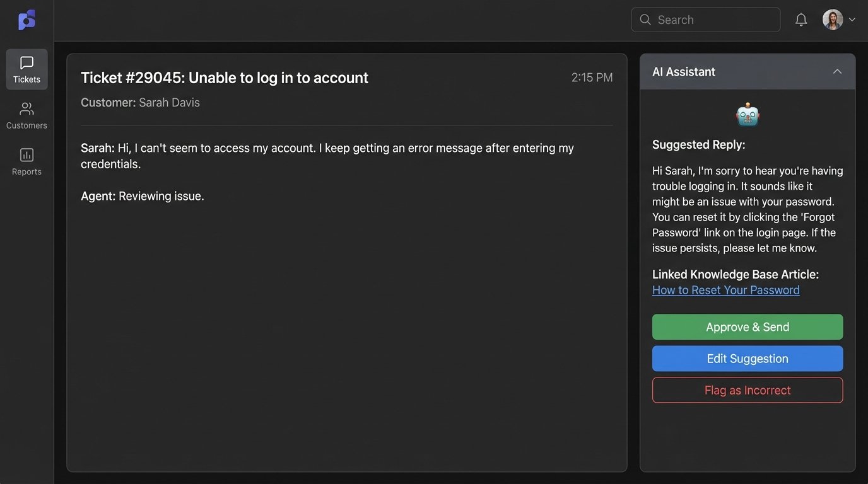Click the AI Assistant robot icon
The height and width of the screenshot is (484, 868).
point(748,115)
